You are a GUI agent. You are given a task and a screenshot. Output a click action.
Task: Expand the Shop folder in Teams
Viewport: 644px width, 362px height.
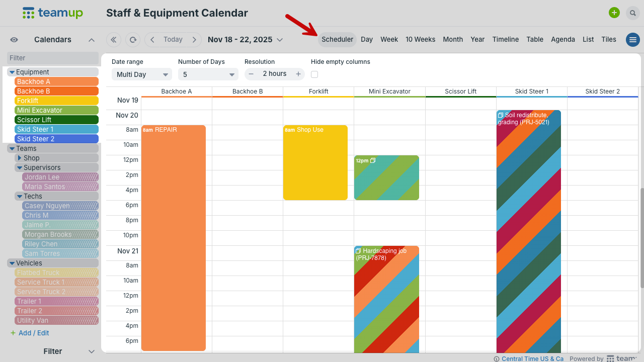click(x=20, y=158)
